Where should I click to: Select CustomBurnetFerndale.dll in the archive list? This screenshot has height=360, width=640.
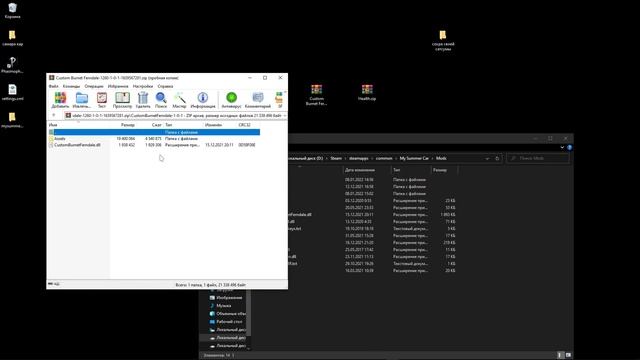77,145
